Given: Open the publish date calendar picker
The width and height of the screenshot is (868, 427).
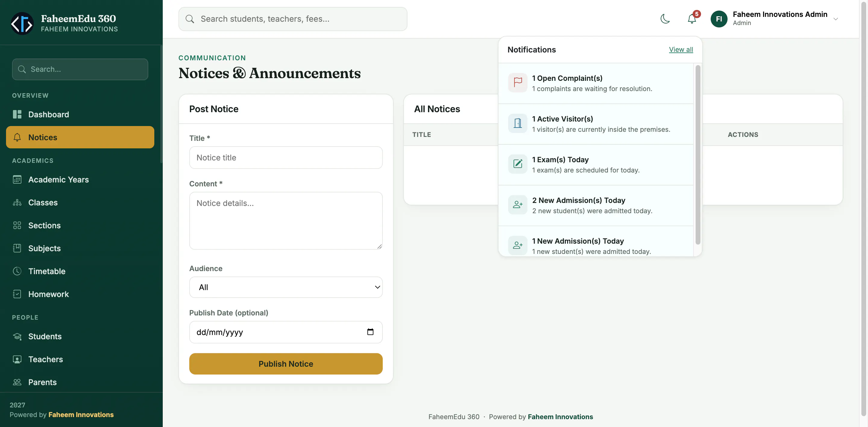Looking at the screenshot, I should pyautogui.click(x=370, y=332).
